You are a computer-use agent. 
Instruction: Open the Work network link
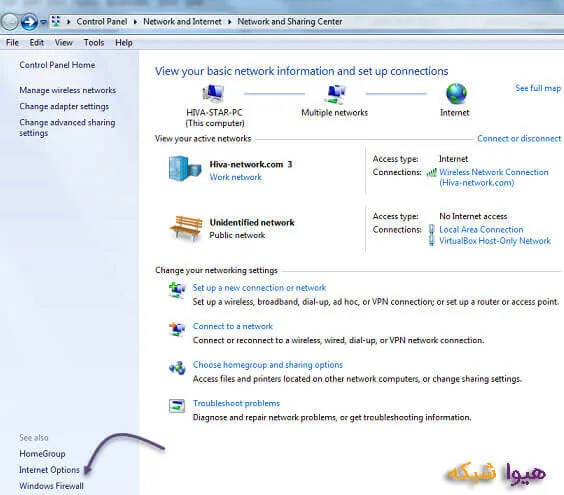(236, 177)
